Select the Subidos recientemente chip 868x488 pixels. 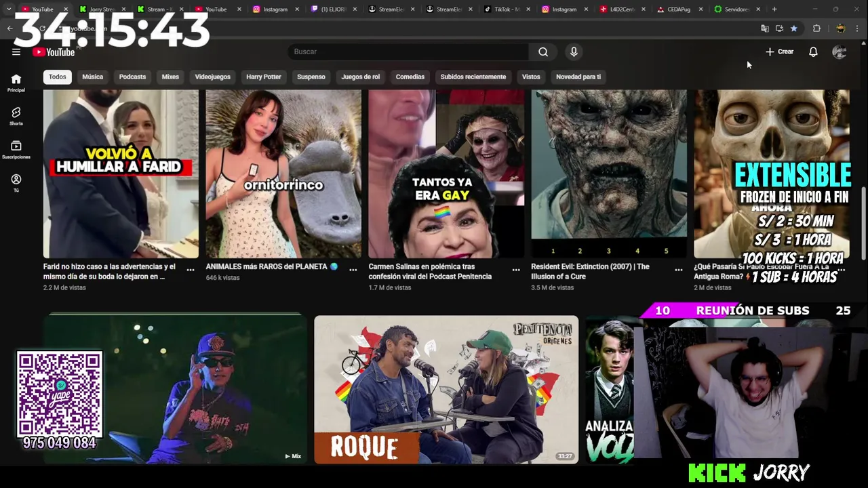point(473,77)
